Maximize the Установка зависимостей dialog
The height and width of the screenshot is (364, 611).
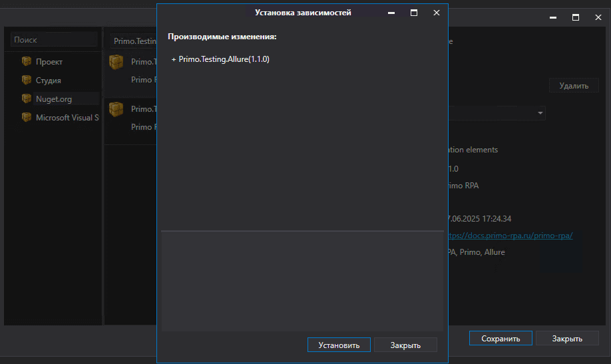pos(414,13)
